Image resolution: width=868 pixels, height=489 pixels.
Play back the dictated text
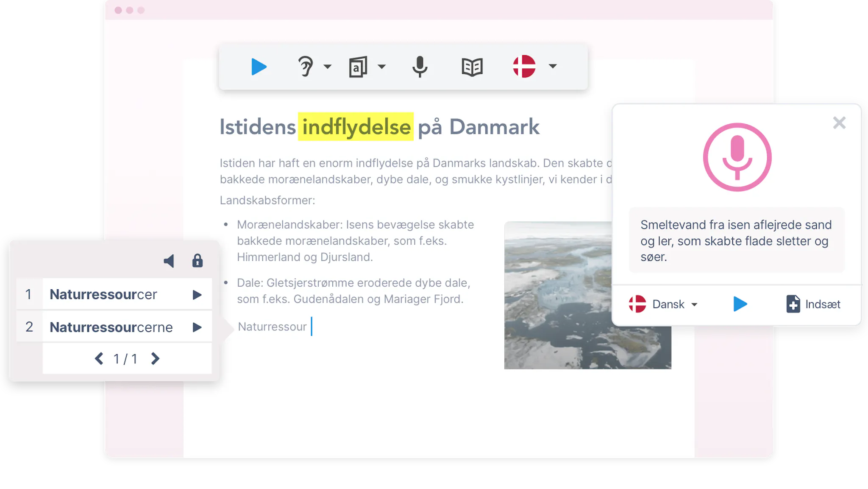coord(740,304)
